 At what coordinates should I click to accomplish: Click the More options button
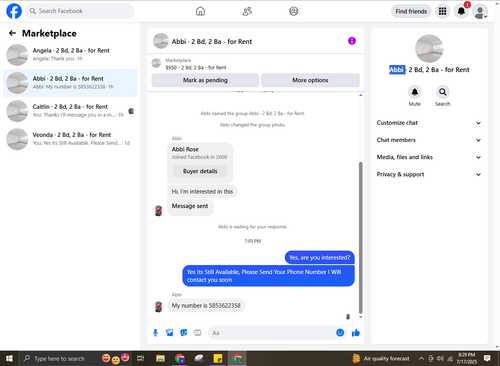(310, 80)
